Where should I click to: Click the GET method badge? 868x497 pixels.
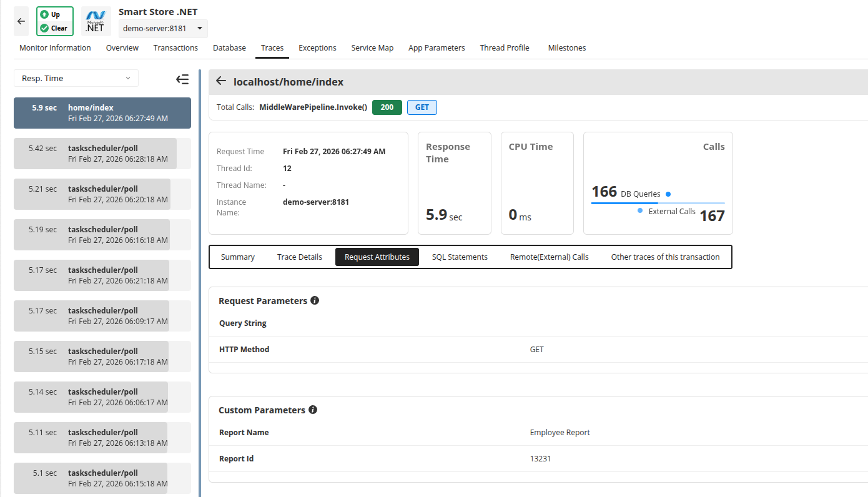tap(422, 107)
